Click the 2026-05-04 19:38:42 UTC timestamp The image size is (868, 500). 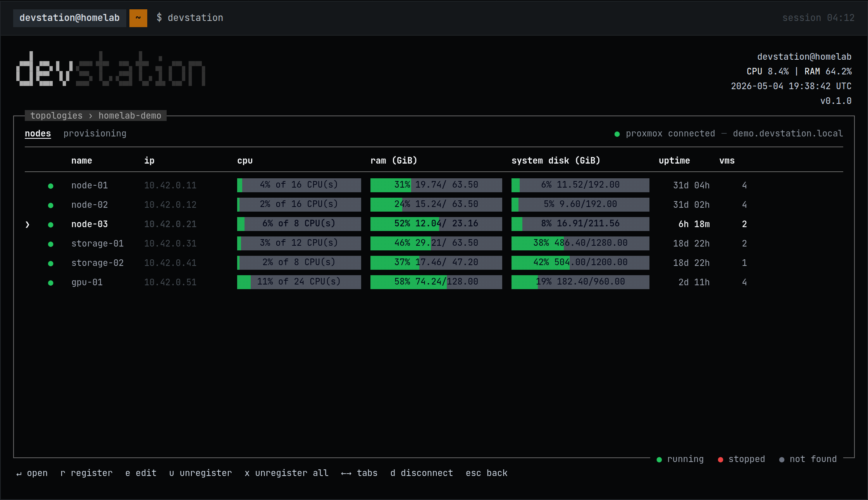791,86
